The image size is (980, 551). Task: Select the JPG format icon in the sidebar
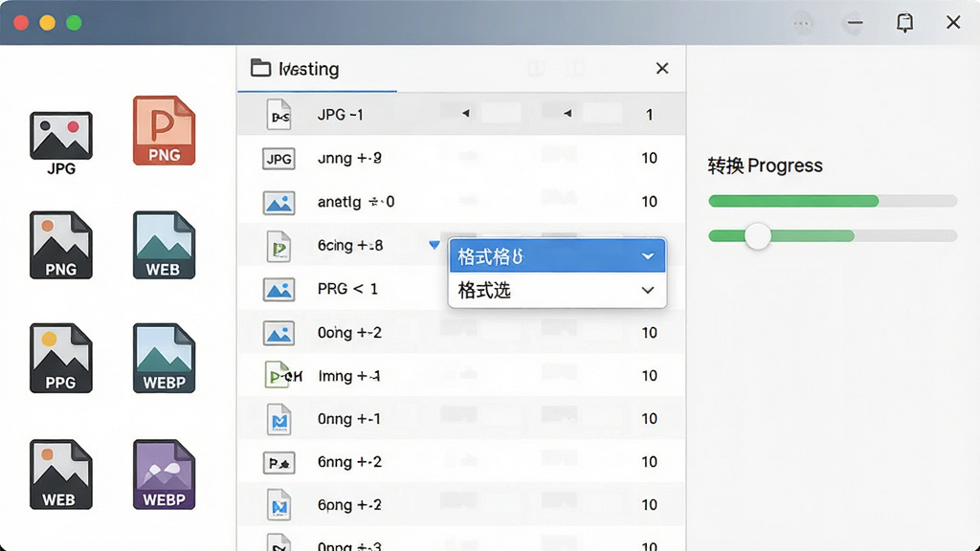(60, 143)
